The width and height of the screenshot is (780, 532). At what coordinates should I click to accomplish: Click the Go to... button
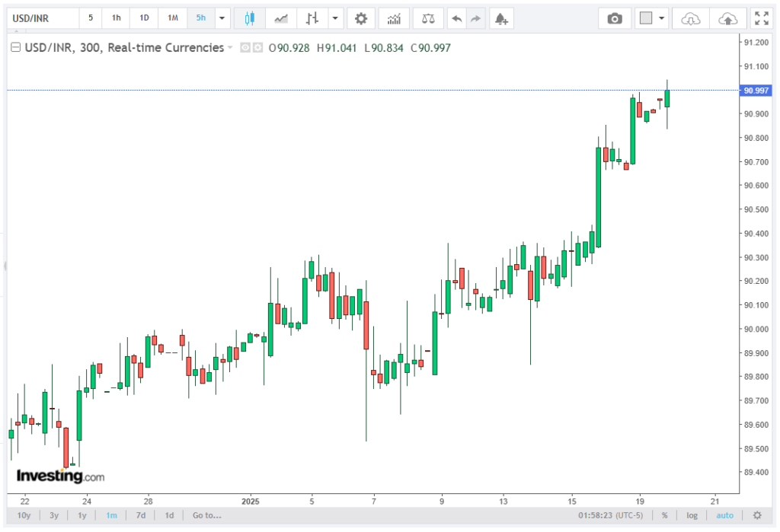pyautogui.click(x=206, y=515)
